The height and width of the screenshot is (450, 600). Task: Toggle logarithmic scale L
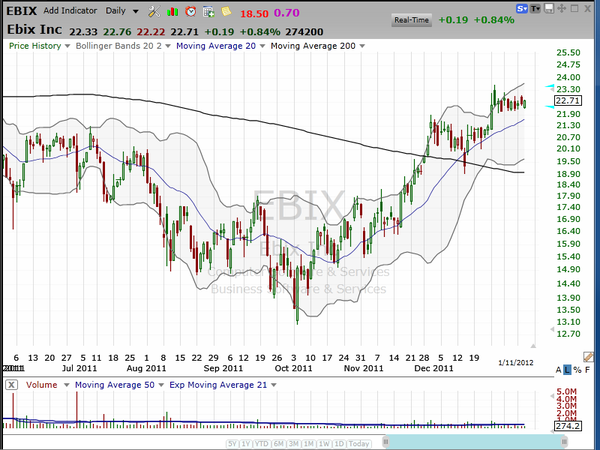pyautogui.click(x=567, y=370)
